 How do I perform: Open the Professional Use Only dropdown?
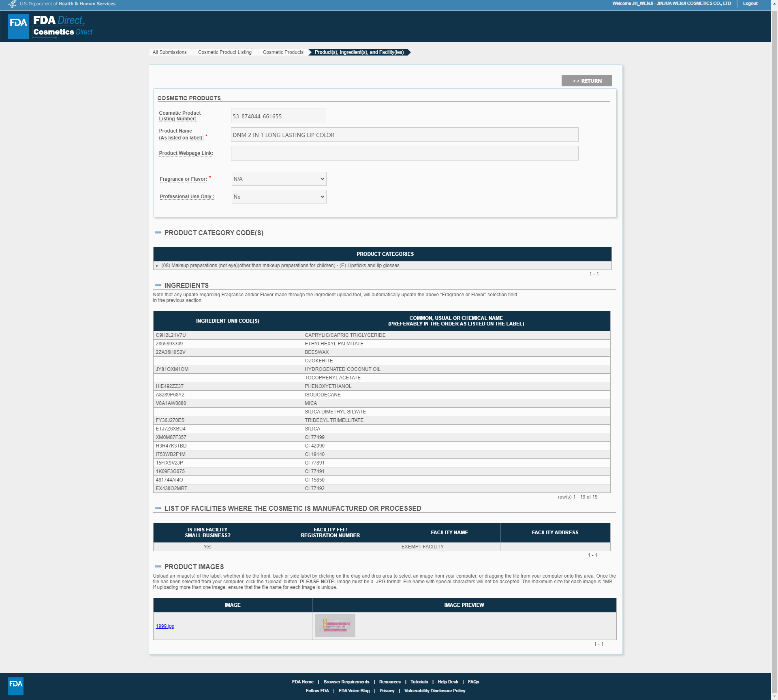click(279, 197)
